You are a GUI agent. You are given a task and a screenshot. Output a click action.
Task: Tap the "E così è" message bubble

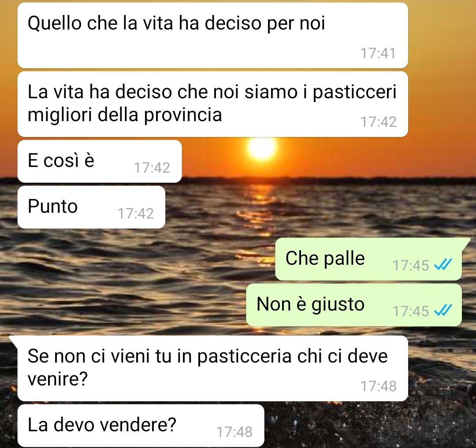coord(100,161)
